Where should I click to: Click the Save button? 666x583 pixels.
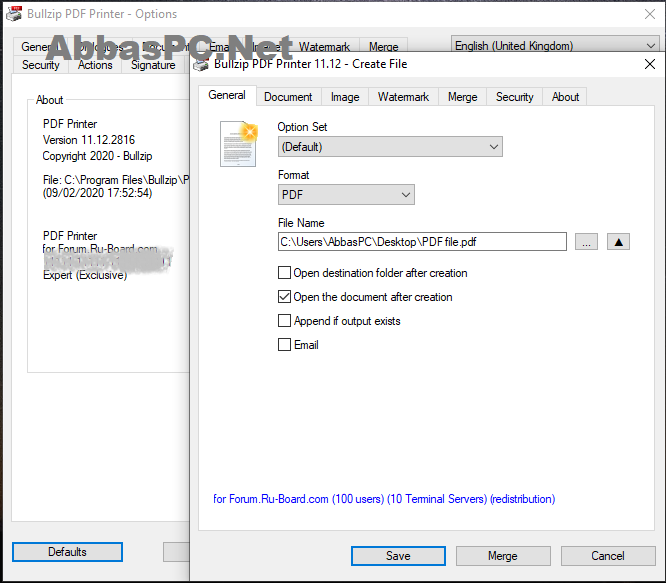[398, 556]
